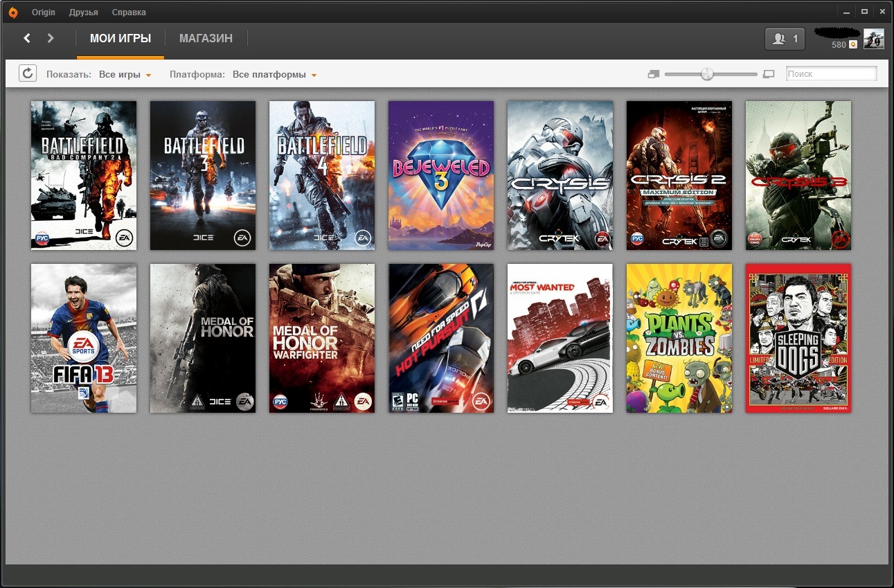Click the Origin points coin icon
894x588 pixels.
click(853, 44)
